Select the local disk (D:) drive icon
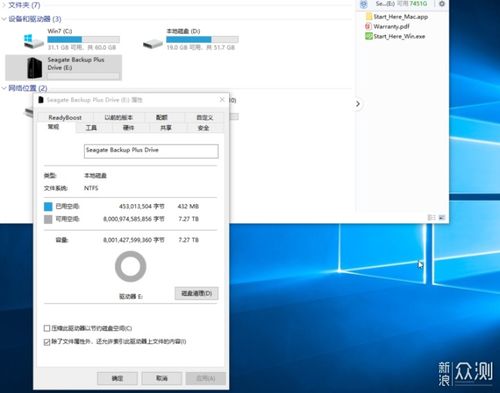This screenshot has height=393, width=500. point(153,43)
